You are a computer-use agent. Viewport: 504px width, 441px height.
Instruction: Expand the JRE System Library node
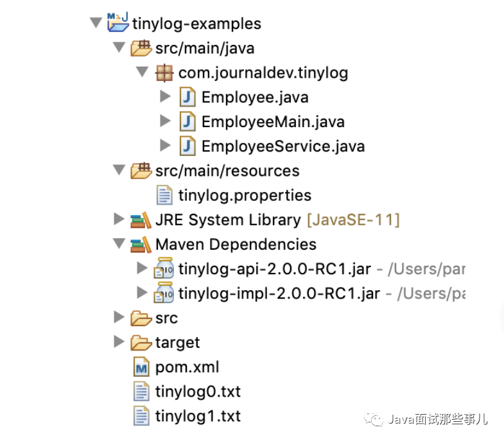pos(119,219)
